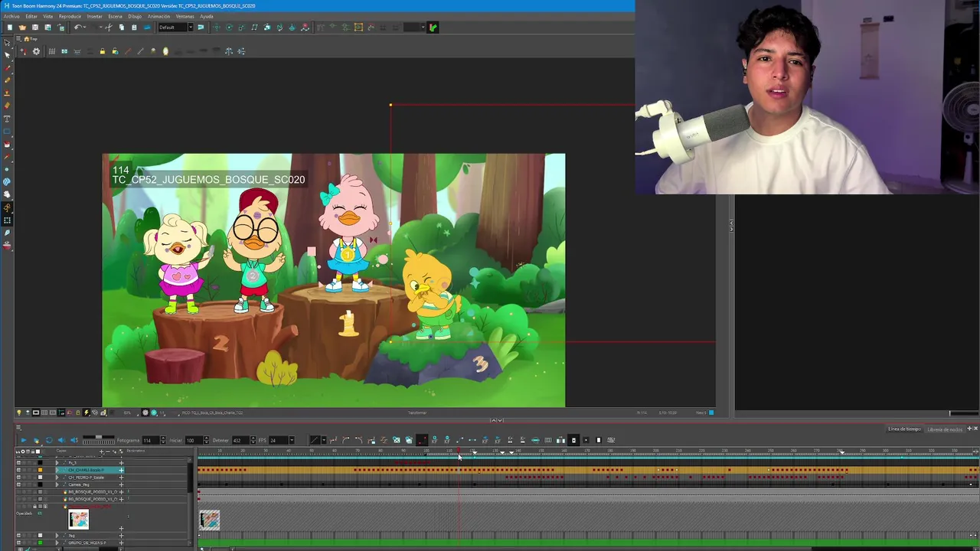The image size is (980, 551).
Task: Click the Copy icon in top toolbar
Action: 122,28
